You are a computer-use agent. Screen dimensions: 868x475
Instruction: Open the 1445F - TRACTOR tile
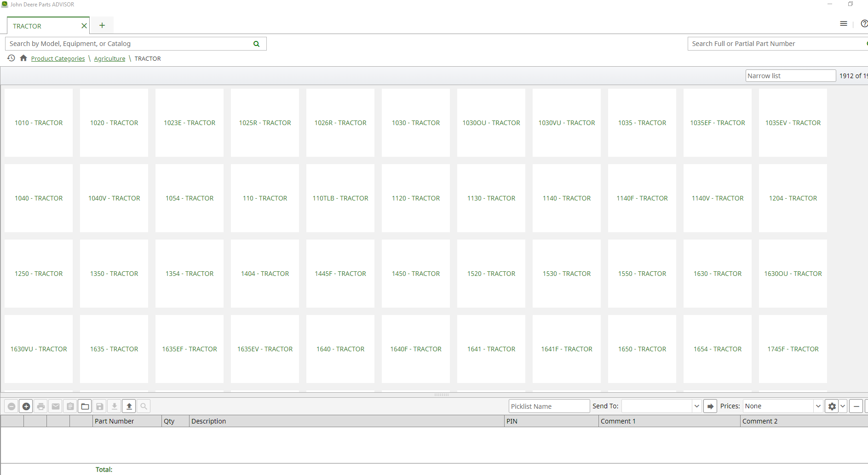point(340,274)
